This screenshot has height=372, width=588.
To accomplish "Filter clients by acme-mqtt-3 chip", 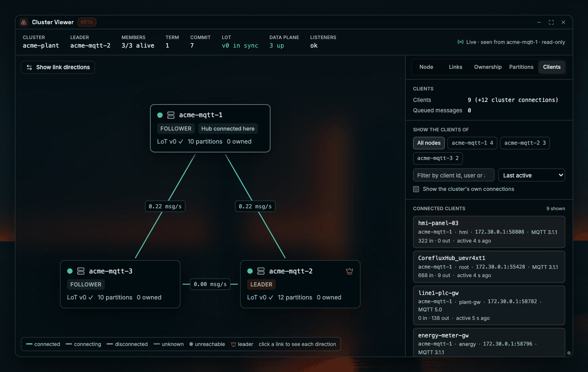I will 438,158.
